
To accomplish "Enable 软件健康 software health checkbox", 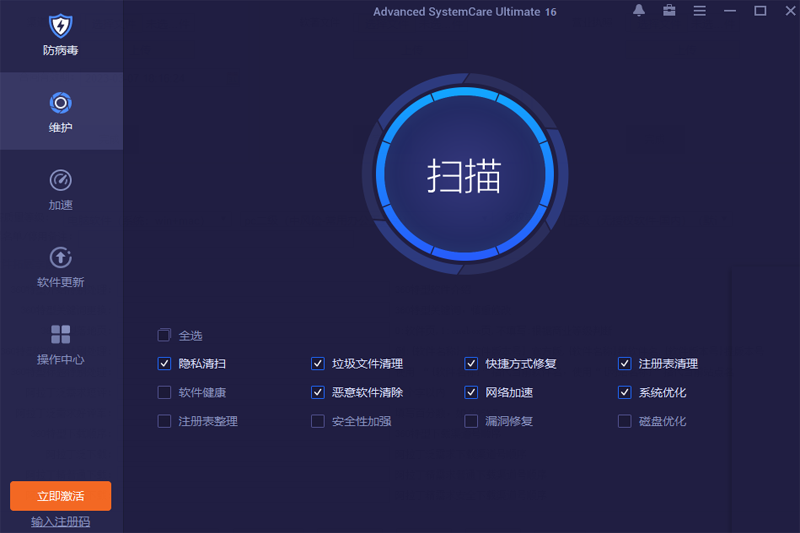I will tap(164, 392).
